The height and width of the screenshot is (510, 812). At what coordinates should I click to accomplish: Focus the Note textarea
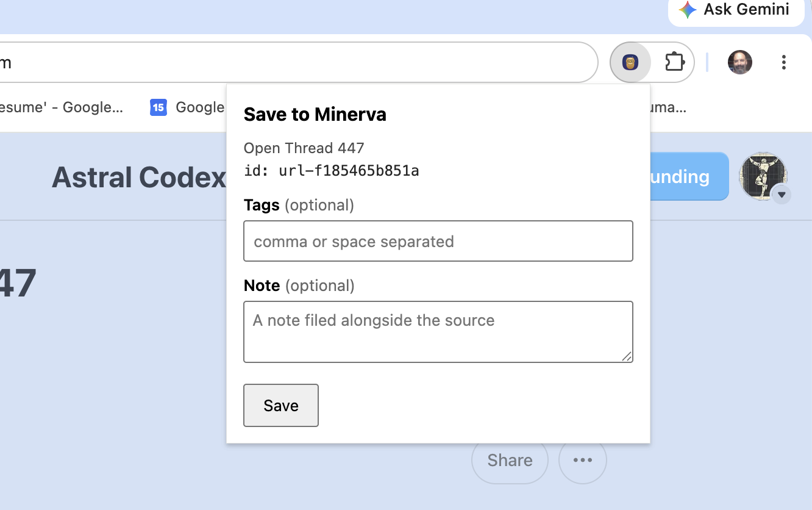pos(438,332)
